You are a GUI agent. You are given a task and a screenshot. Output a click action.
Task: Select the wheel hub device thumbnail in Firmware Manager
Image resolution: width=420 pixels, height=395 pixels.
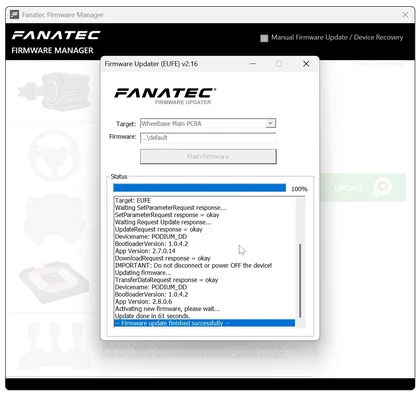coord(54,218)
